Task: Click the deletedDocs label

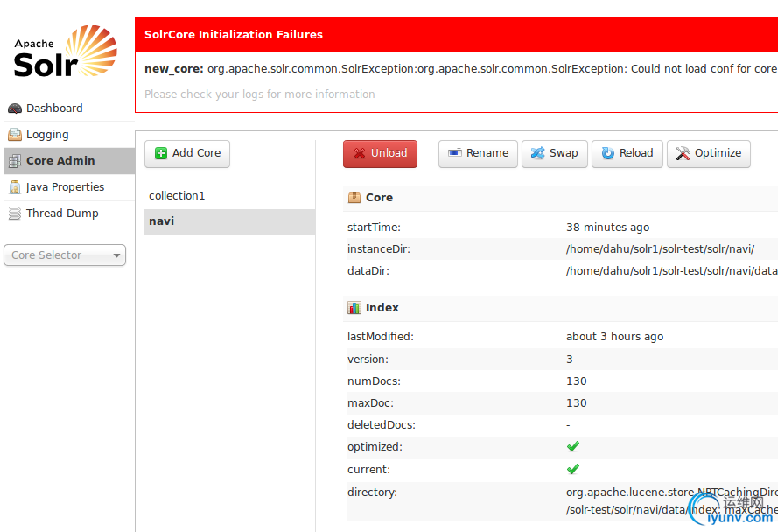Action: [381, 424]
